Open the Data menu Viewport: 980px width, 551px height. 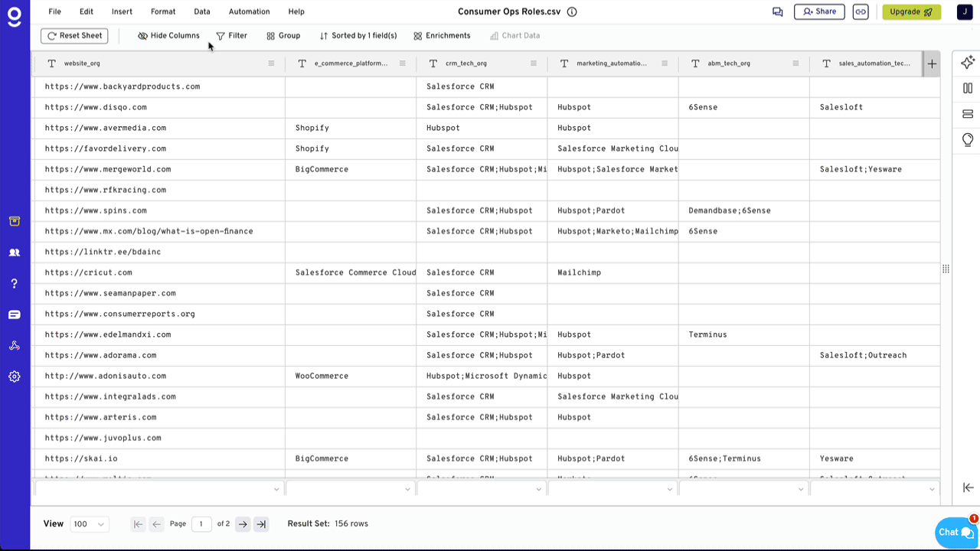coord(202,12)
